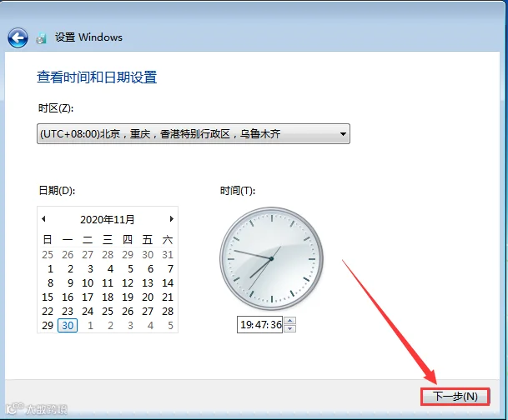The image size is (508, 420).
Task: Select December 5 grayed date
Action: pyautogui.click(x=170, y=325)
